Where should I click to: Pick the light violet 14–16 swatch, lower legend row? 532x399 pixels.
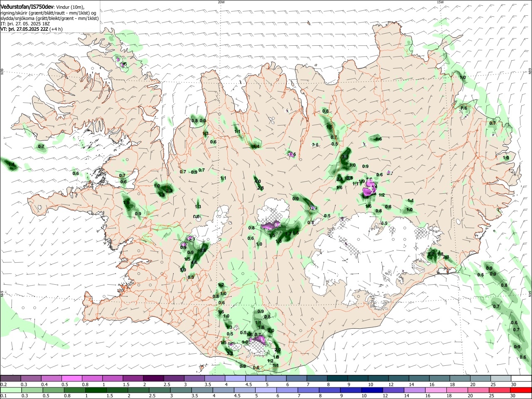[415, 390]
